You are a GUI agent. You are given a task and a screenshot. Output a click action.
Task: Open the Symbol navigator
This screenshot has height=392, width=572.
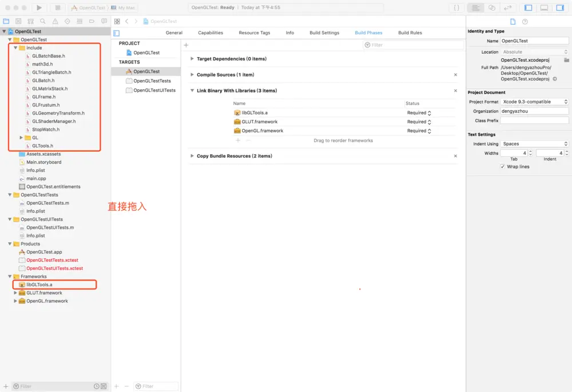click(x=31, y=21)
